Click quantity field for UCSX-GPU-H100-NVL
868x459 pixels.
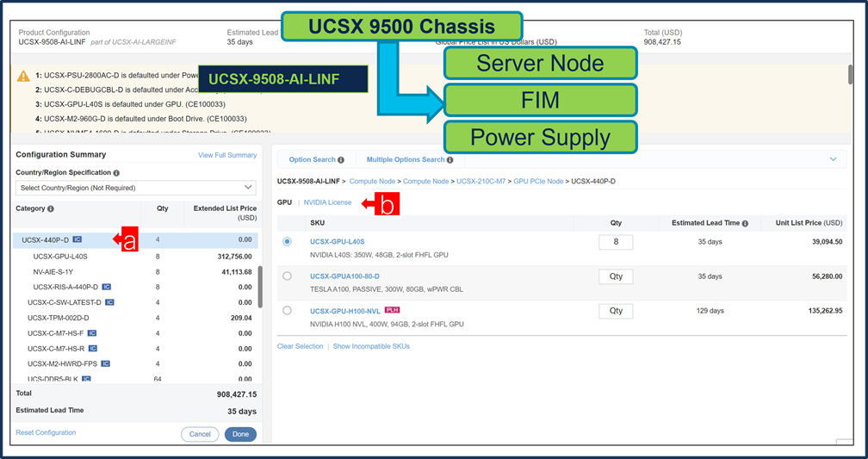click(616, 311)
